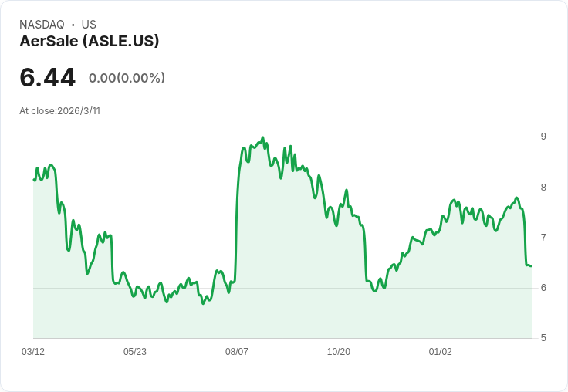The width and height of the screenshot is (568, 392).
Task: Click the y-axis label 8
Action: [x=543, y=187]
